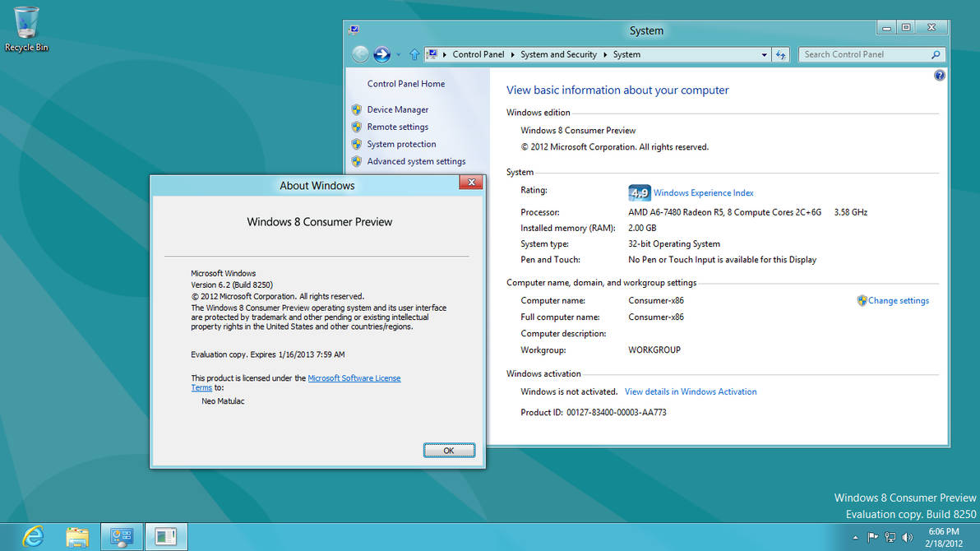Viewport: 980px width, 551px height.
Task: Click '32-bit Operating System' text
Action: pyautogui.click(x=674, y=244)
